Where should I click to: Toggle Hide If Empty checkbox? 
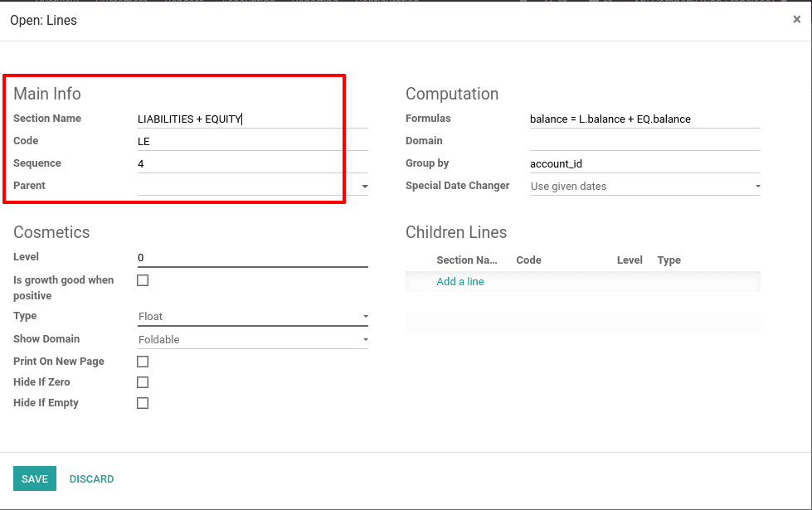143,403
